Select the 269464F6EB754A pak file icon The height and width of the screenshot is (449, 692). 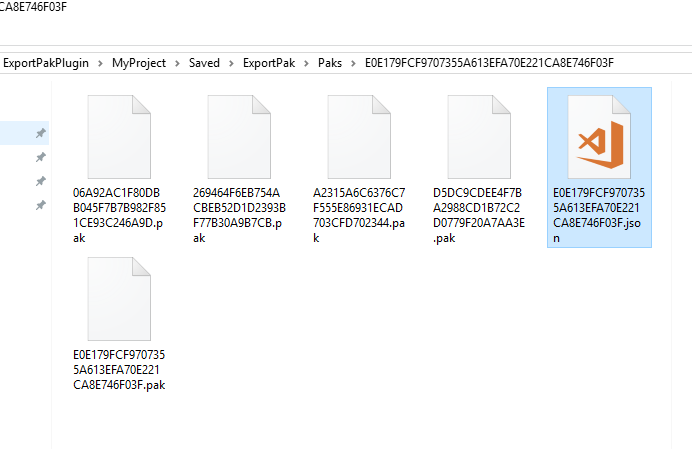[x=239, y=137]
